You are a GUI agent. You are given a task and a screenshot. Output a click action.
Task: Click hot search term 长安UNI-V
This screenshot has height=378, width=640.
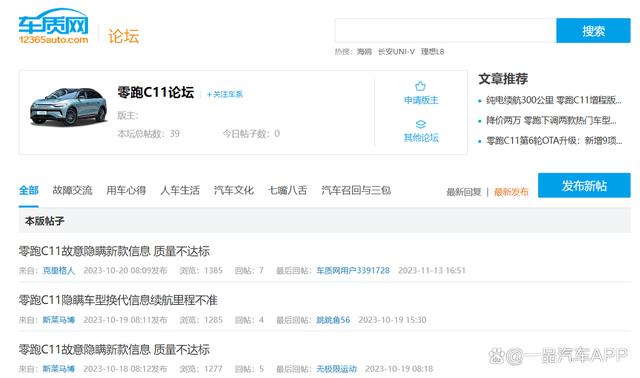point(396,51)
